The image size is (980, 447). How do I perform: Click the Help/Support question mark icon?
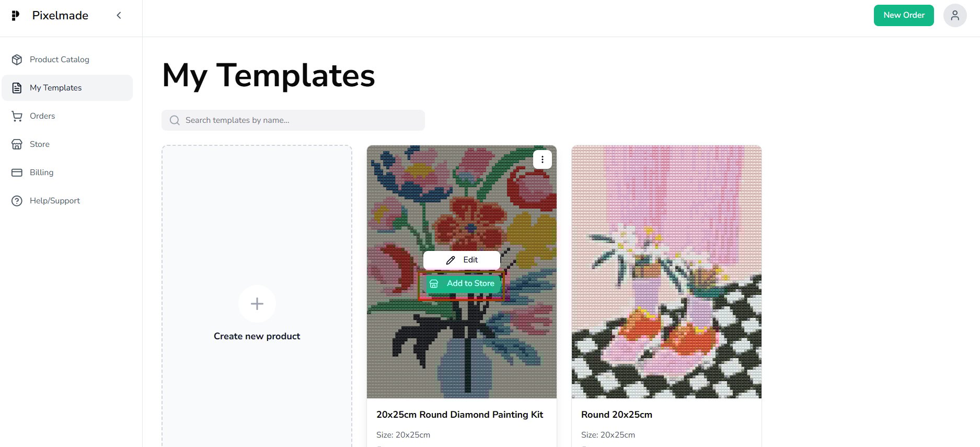tap(17, 201)
